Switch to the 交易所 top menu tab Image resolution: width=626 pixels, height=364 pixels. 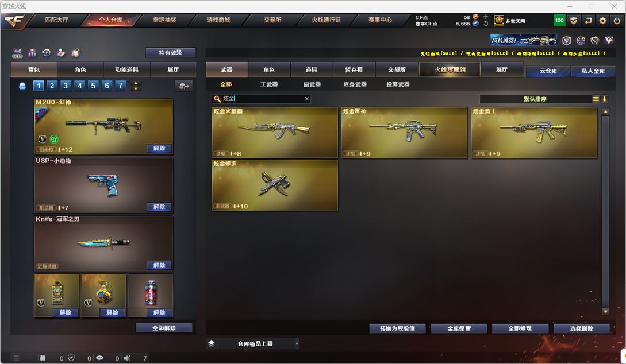click(x=272, y=20)
